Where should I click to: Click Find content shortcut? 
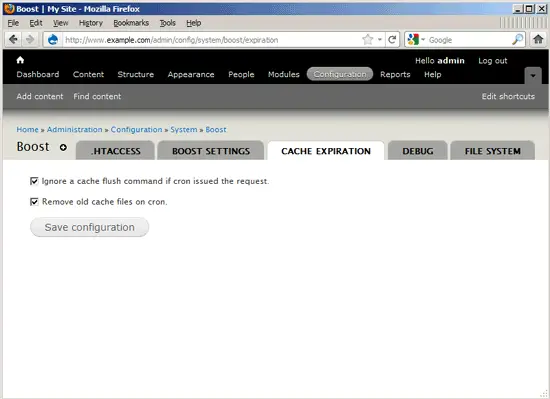[x=97, y=96]
